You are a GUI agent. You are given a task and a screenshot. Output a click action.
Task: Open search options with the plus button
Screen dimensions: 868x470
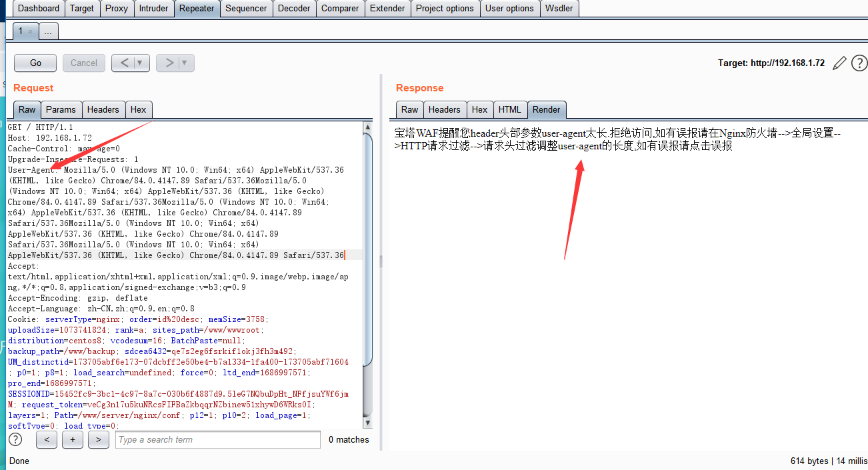73,439
